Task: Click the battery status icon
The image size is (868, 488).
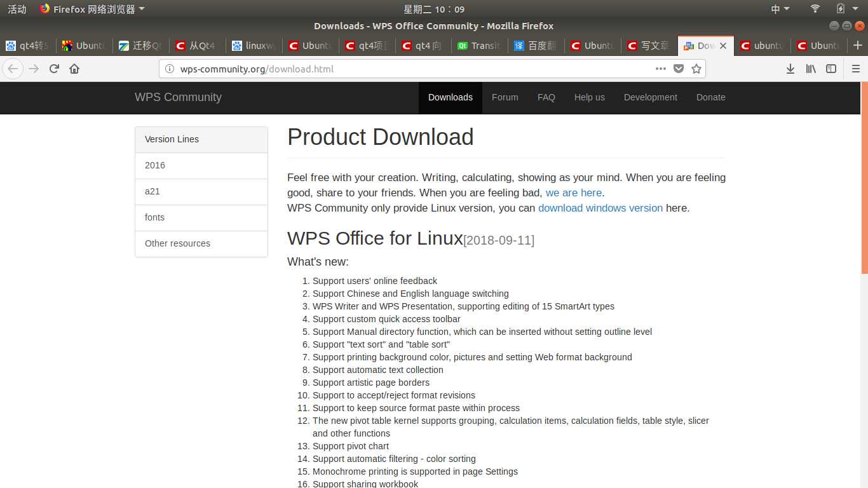Action: pos(841,9)
